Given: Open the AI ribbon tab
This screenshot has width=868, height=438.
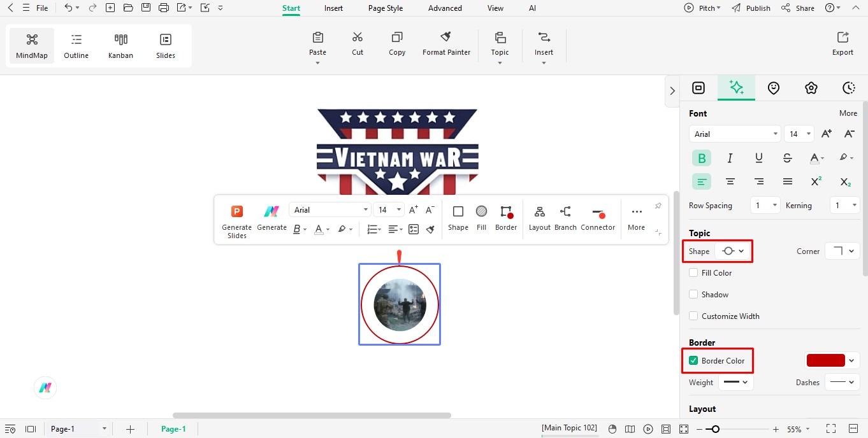Looking at the screenshot, I should tap(532, 8).
